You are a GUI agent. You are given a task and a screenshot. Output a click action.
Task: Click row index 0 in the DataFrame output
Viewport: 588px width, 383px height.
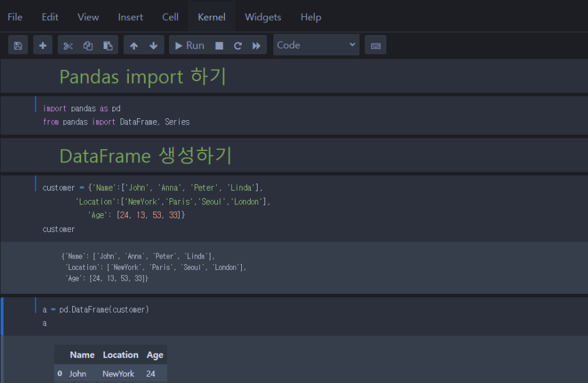coord(60,374)
